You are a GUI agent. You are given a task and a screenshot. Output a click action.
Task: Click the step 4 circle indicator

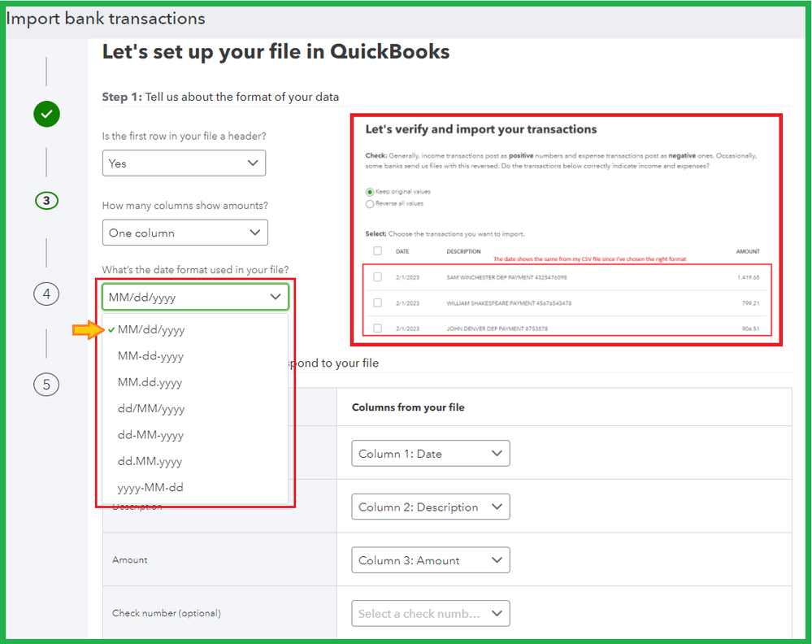(x=46, y=293)
